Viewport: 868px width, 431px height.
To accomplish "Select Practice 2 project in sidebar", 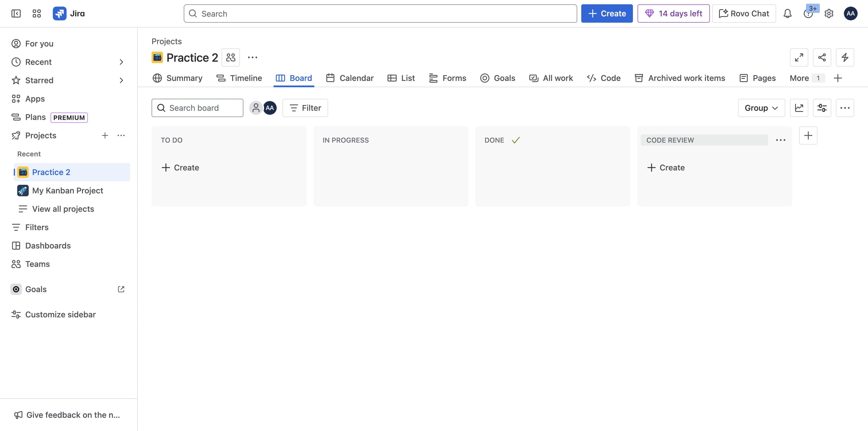I will 72,172.
